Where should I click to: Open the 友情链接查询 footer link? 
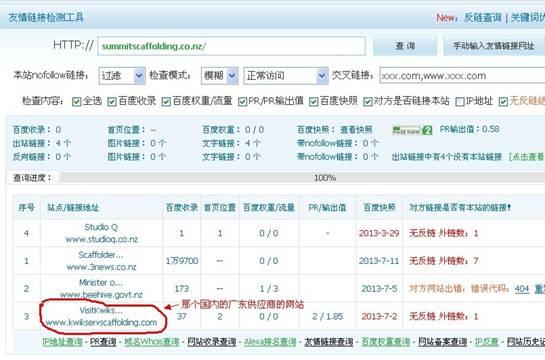tap(328, 342)
